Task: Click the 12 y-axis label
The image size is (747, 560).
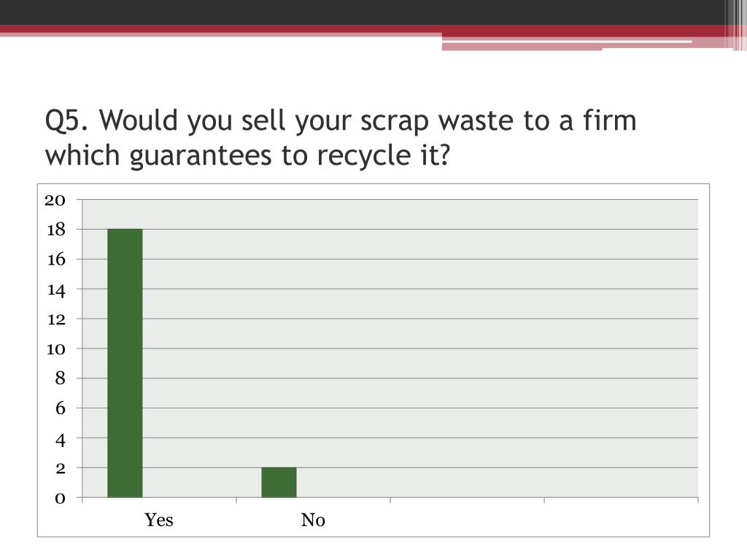Action: click(55, 319)
